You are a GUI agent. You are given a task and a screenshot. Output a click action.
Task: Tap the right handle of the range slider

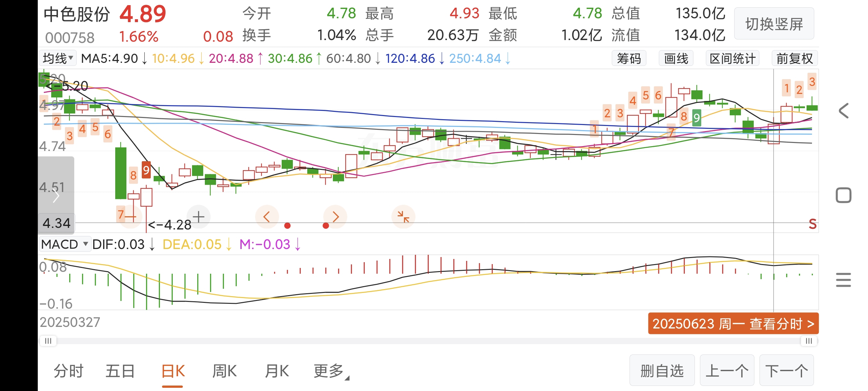tap(809, 341)
